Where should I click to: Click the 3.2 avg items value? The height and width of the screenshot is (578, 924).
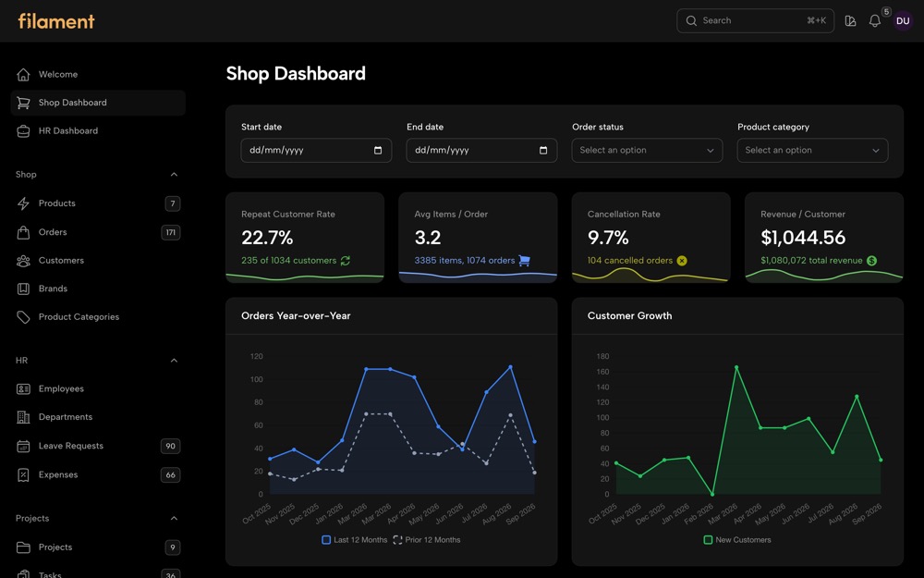point(427,238)
